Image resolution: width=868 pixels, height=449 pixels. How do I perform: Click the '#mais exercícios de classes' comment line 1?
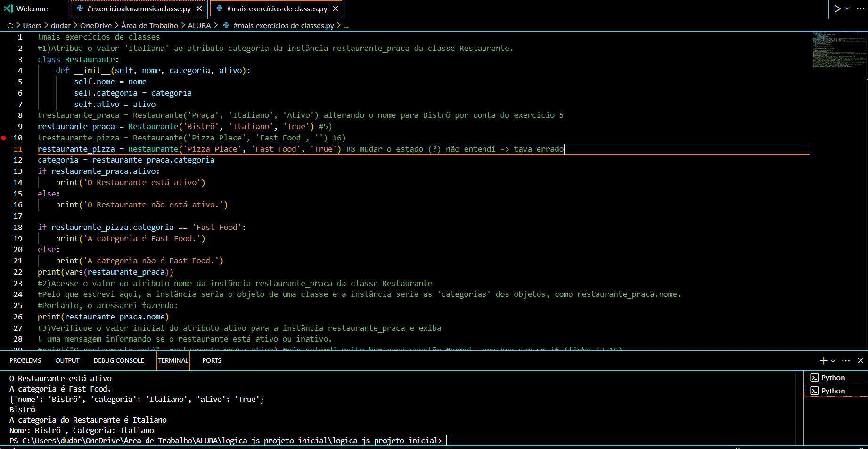pyautogui.click(x=99, y=37)
